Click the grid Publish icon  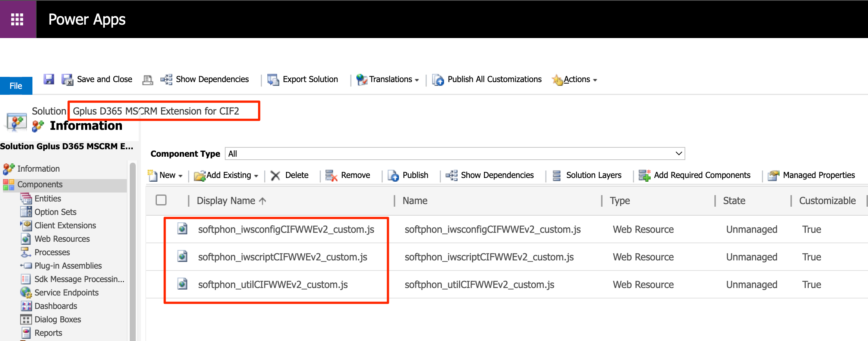(393, 175)
